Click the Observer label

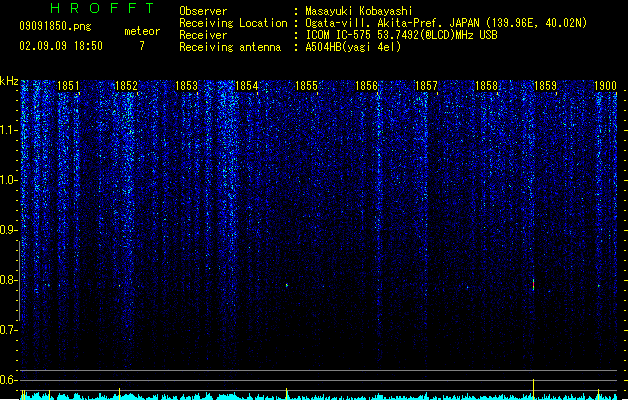pyautogui.click(x=203, y=11)
